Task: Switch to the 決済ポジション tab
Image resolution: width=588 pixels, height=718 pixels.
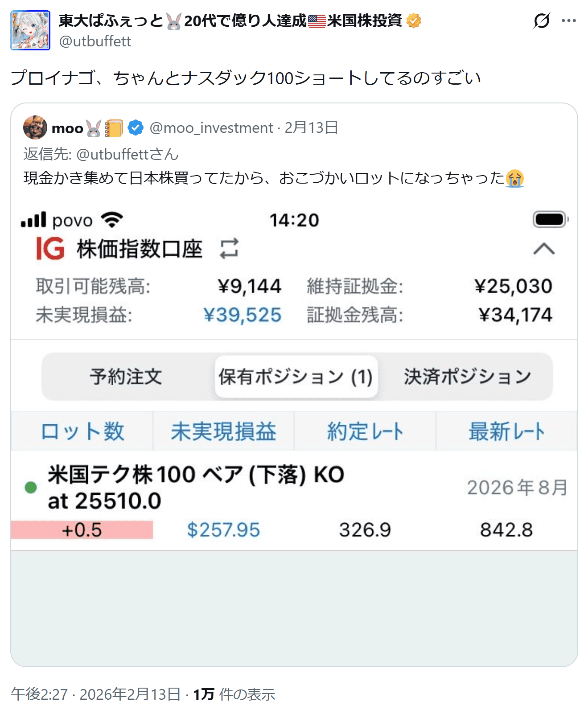Action: 467,377
